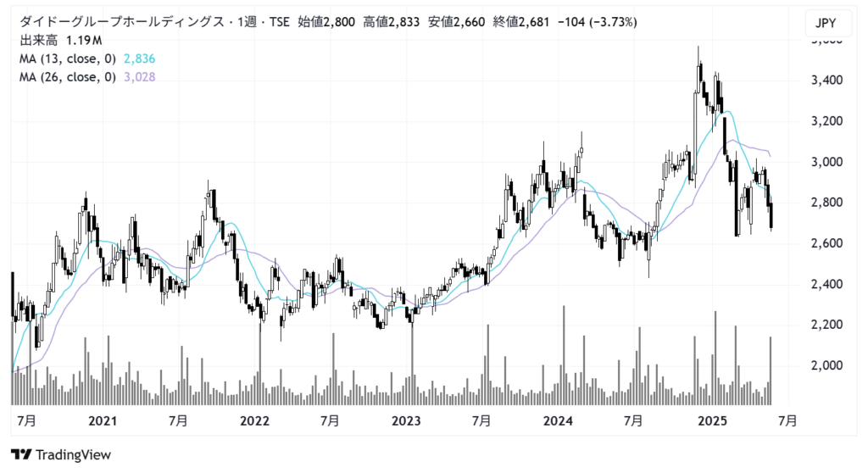868x473 pixels.
Task: Click the 2,800 price axis label
Action: point(826,203)
